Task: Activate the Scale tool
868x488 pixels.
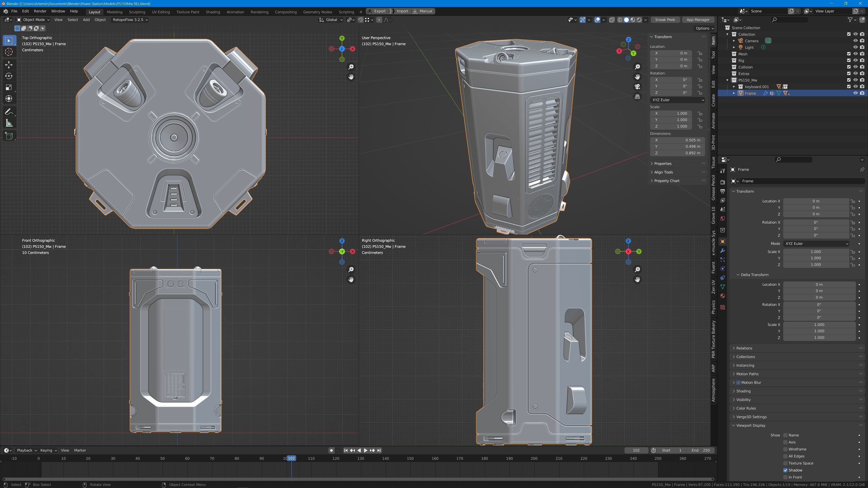Action: [x=9, y=88]
